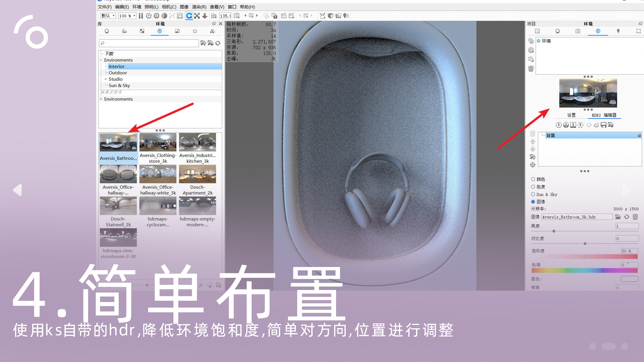
Task: Click the HDRI 编辑器 tab label
Action: click(603, 115)
